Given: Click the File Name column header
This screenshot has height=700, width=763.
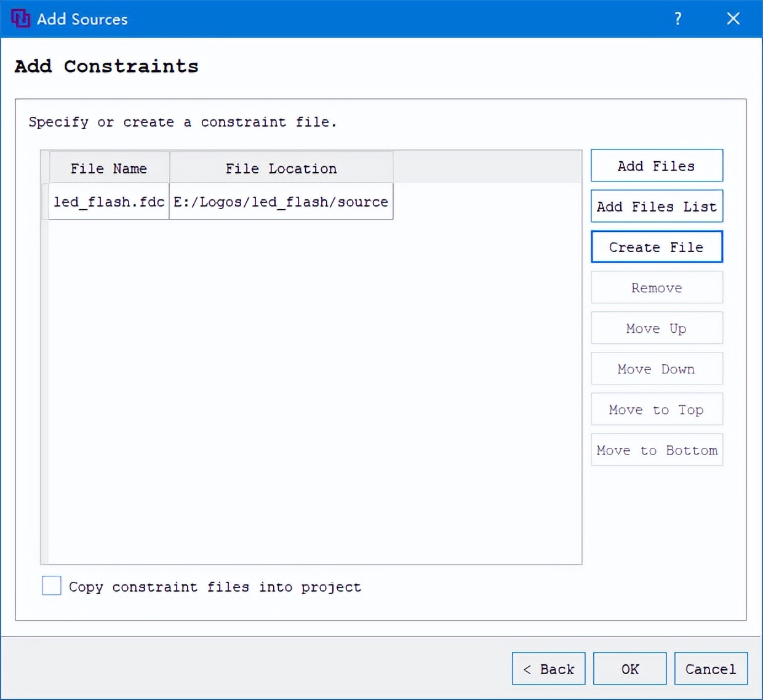Looking at the screenshot, I should [109, 168].
